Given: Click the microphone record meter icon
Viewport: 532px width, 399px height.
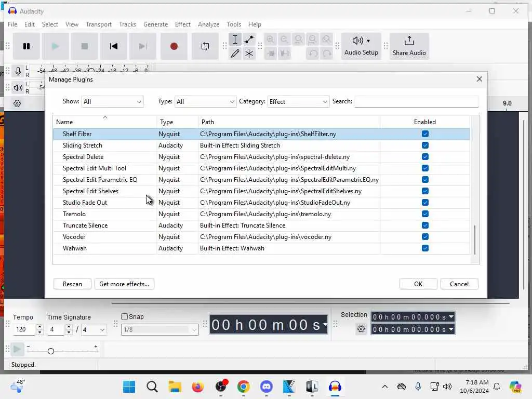Looking at the screenshot, I should (x=18, y=71).
